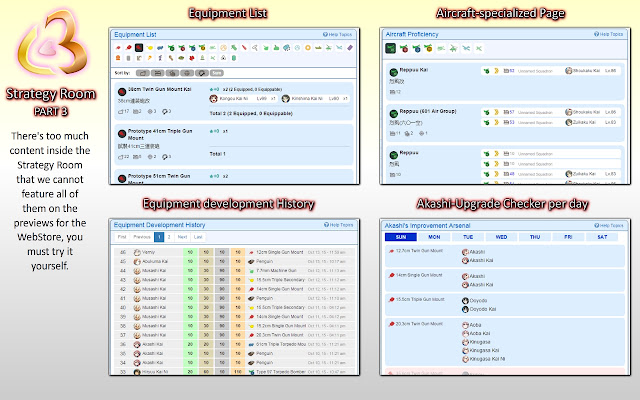Click the highlighted large caliber gun filter
Viewport: 640px width, 400px height.
pos(139,47)
